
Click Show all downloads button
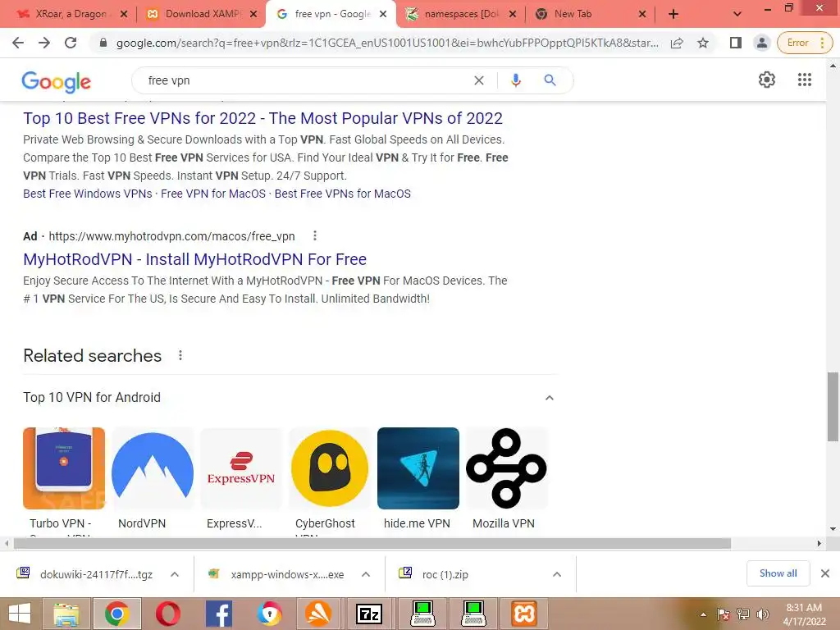pos(778,573)
